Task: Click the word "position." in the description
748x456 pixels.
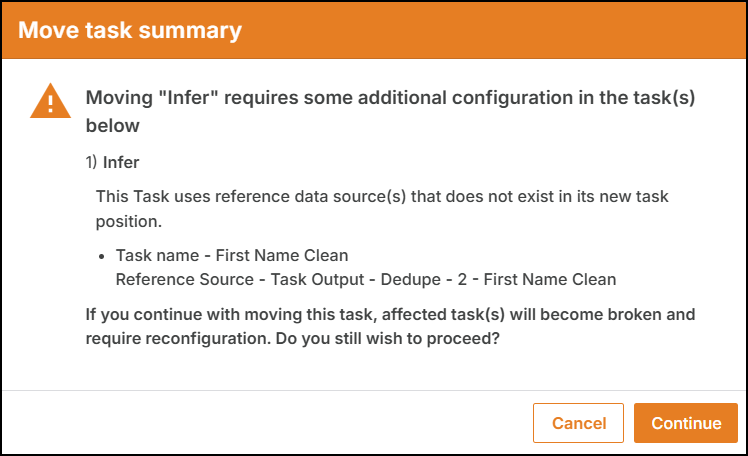Action: pyautogui.click(x=129, y=221)
